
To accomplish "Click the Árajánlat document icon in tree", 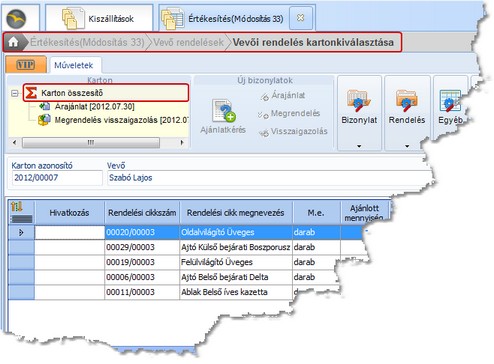I will [45, 107].
